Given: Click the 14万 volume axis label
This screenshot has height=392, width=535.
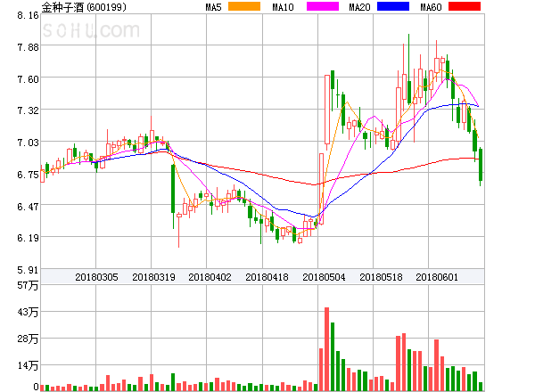Looking at the screenshot, I should point(28,366).
